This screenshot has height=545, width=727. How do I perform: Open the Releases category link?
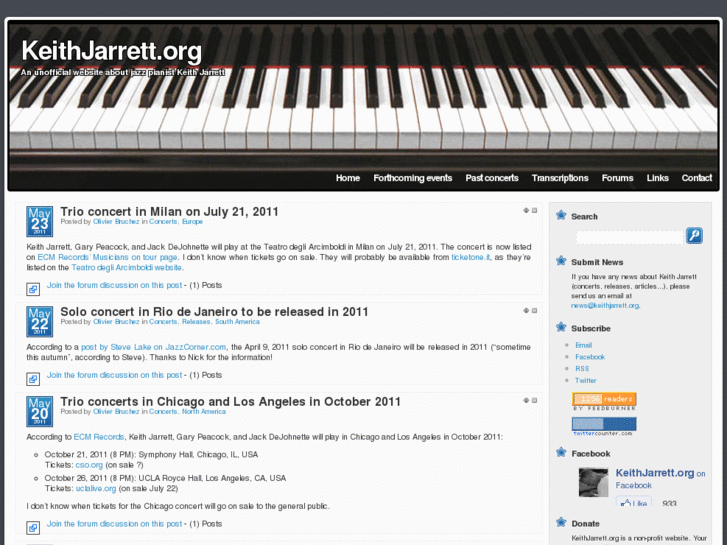(196, 322)
